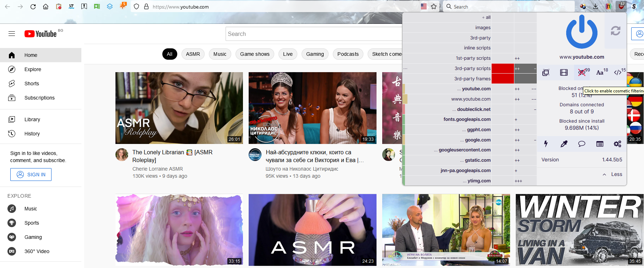Click the YouTube logo
The height and width of the screenshot is (268, 644).
(40, 34)
